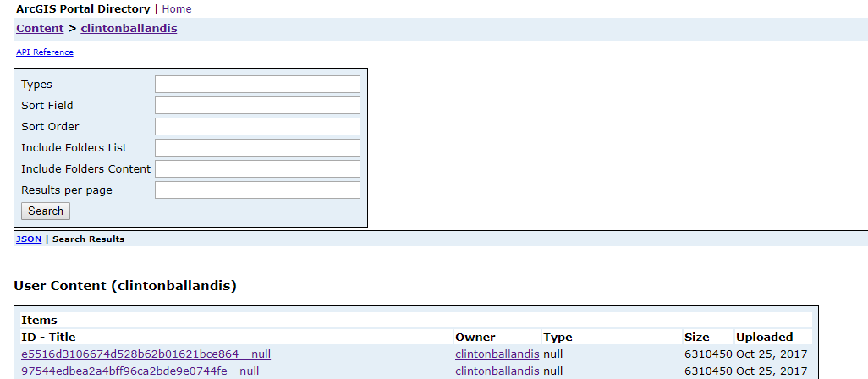Focus the Include Folders Content input

(257, 168)
